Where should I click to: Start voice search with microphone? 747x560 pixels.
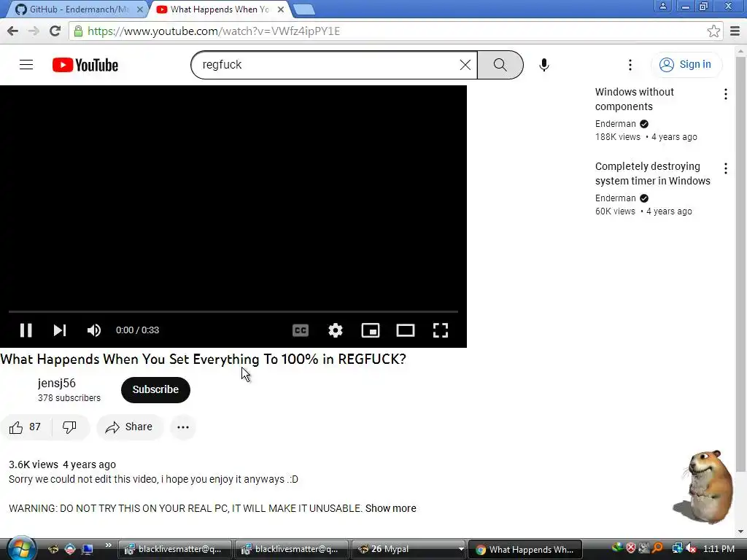(x=544, y=65)
